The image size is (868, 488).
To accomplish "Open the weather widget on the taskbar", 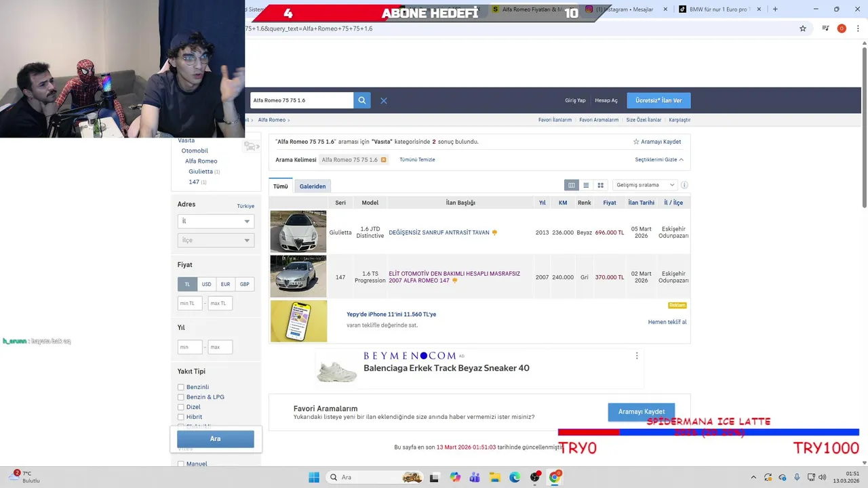I will click(26, 477).
